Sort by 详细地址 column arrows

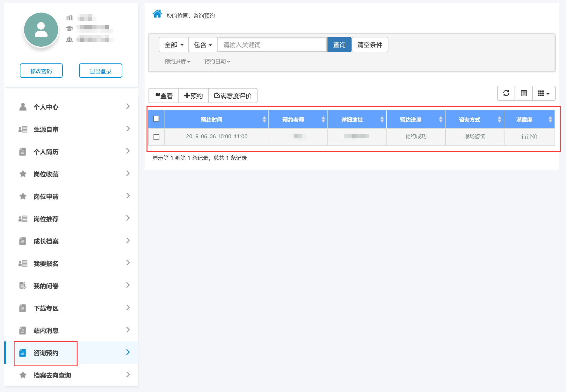click(382, 120)
